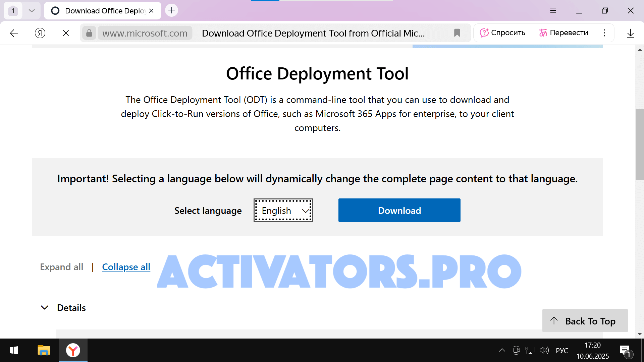This screenshot has height=362, width=644.
Task: Open Yandex home via the Я icon
Action: (40, 33)
